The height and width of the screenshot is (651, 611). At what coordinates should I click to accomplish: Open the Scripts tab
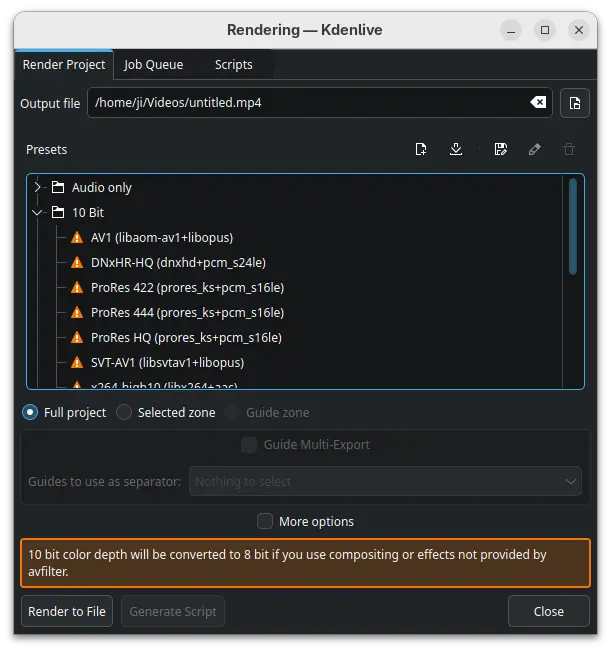[233, 65]
